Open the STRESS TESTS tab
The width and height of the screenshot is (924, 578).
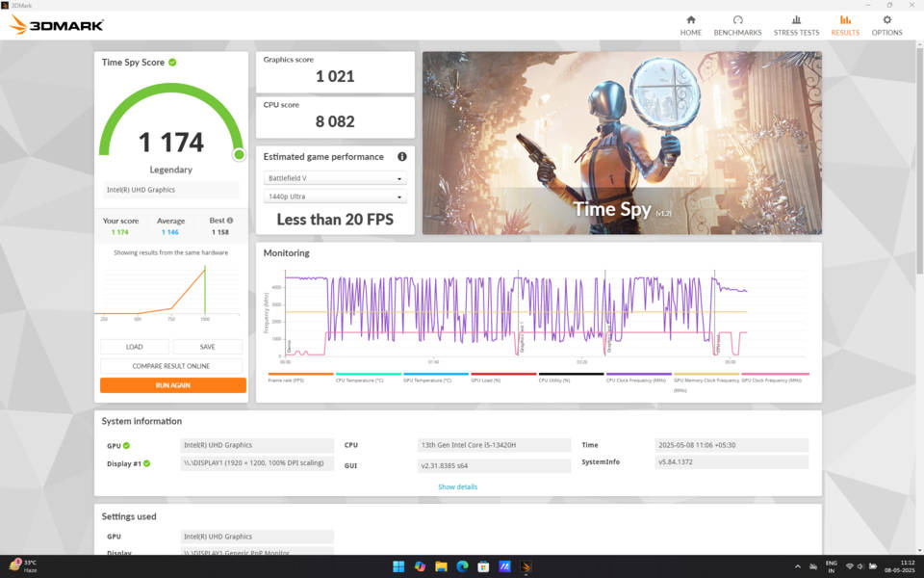coord(796,26)
